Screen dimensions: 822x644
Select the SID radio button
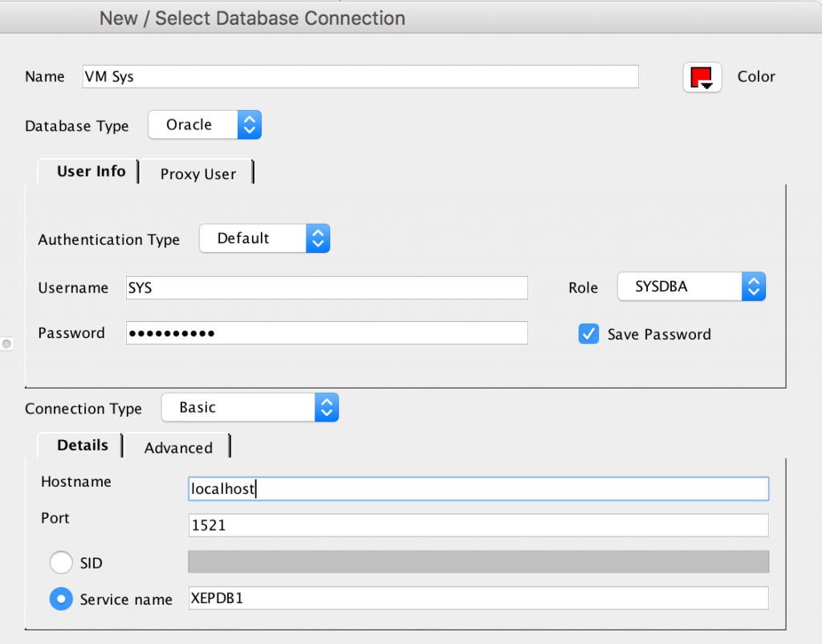[61, 563]
